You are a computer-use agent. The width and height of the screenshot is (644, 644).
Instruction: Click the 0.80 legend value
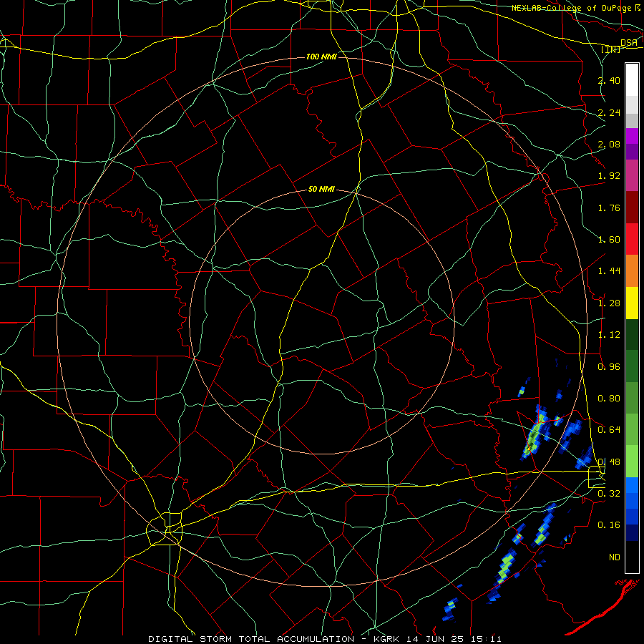point(609,399)
